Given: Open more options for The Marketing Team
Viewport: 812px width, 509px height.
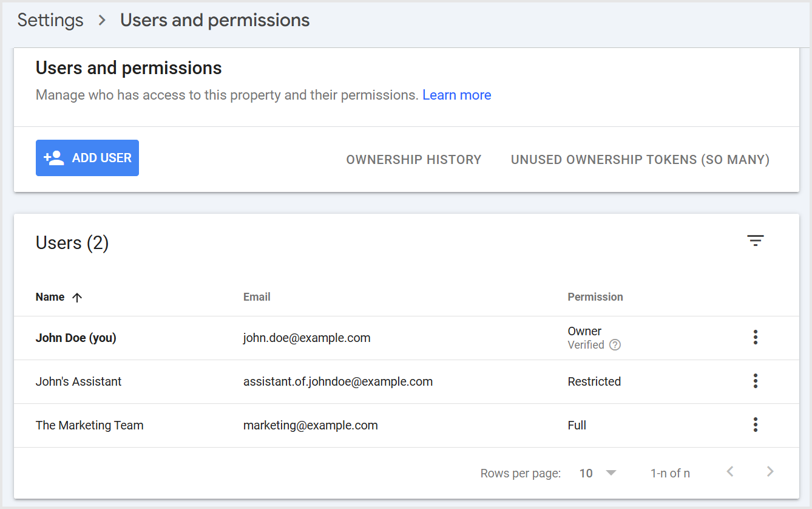Looking at the screenshot, I should click(x=755, y=425).
